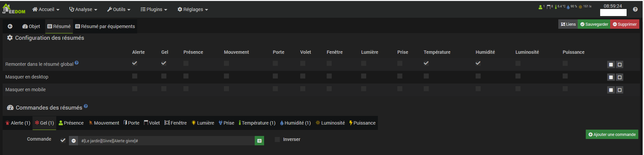644x155 pixels.
Task: Click the 90 % humidity summary icon
Action: pos(572,7)
